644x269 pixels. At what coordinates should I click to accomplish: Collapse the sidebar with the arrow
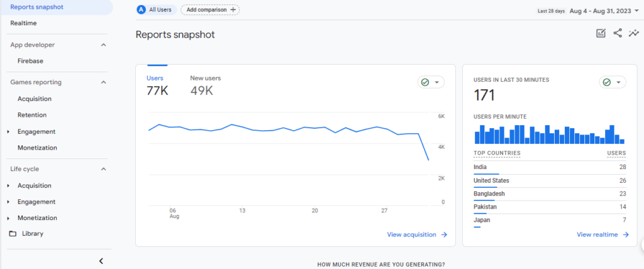coord(101,261)
